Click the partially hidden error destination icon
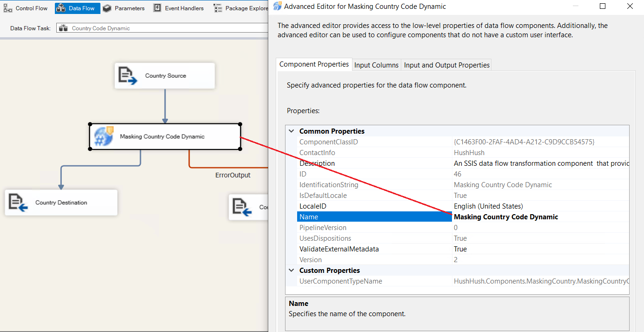 (242, 207)
